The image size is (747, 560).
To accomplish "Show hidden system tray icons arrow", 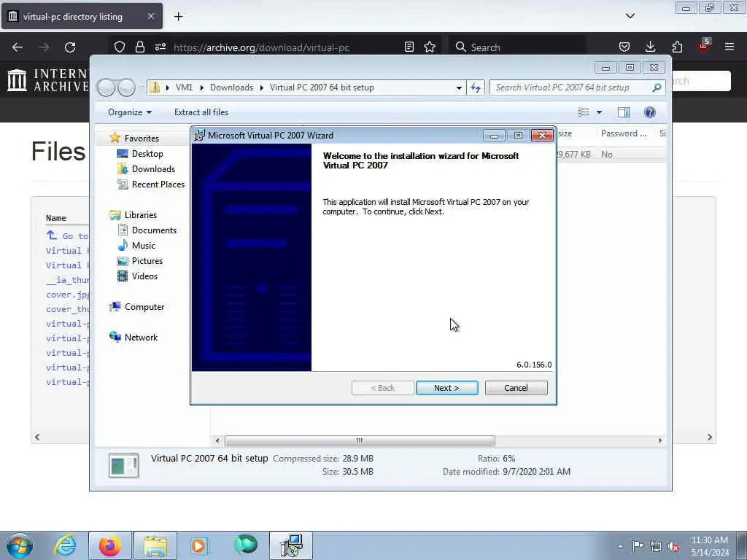I will (x=620, y=546).
